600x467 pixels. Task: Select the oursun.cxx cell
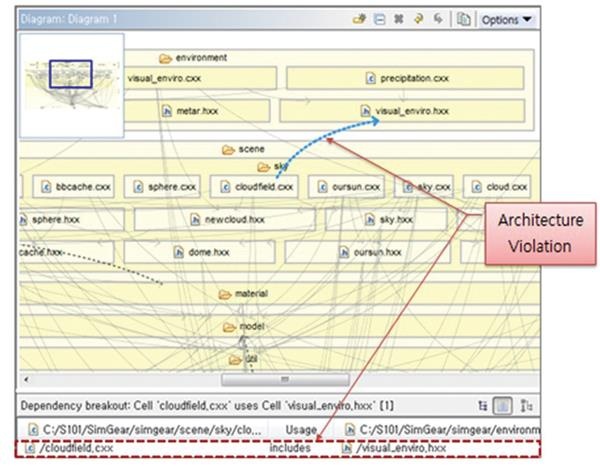(346, 187)
